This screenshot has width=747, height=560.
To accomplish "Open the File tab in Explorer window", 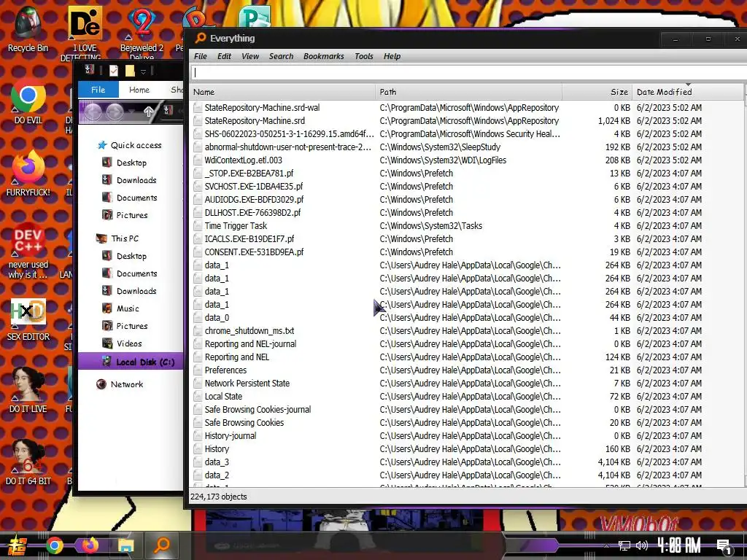I will [x=98, y=90].
